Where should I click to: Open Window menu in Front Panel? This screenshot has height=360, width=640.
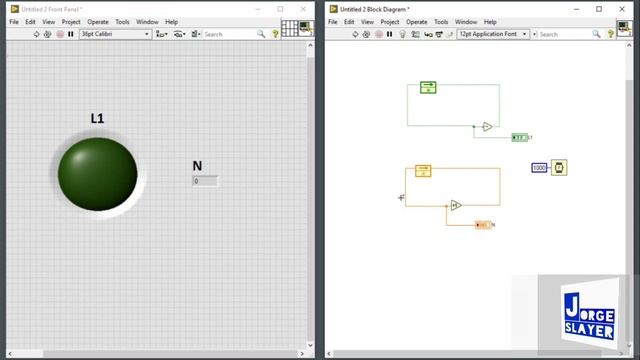click(147, 22)
